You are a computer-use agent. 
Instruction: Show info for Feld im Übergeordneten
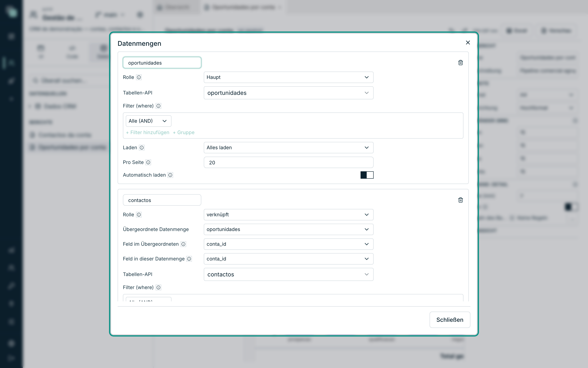pyautogui.click(x=184, y=244)
